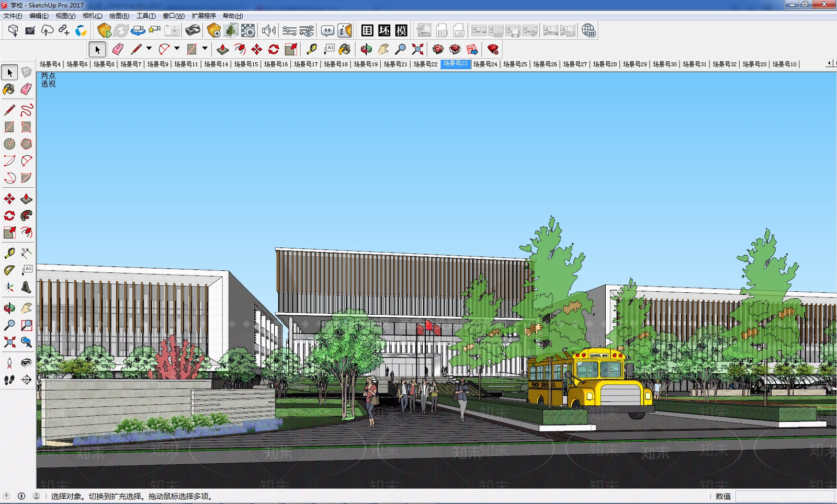Open the 窗口(W) menu

click(x=174, y=16)
